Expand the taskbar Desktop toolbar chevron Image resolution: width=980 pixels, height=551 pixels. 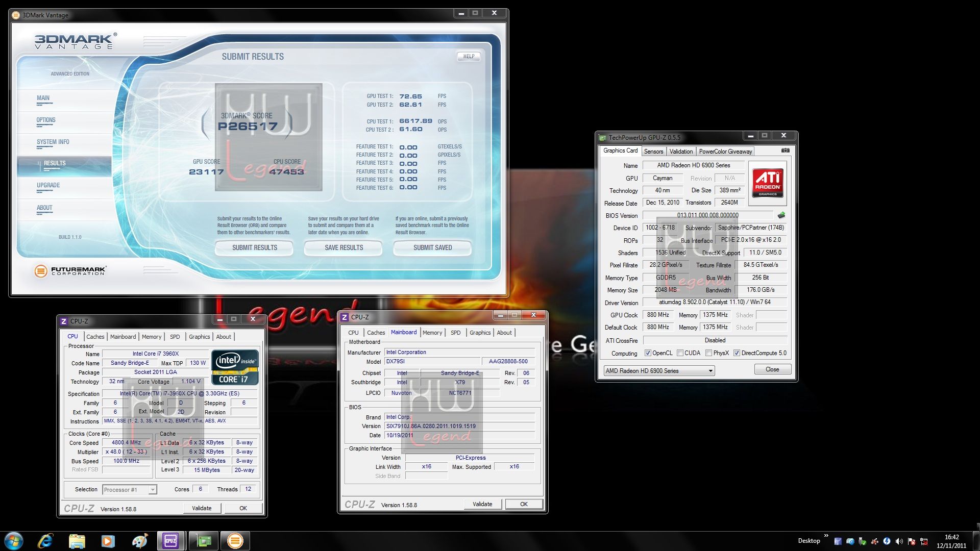[826, 536]
